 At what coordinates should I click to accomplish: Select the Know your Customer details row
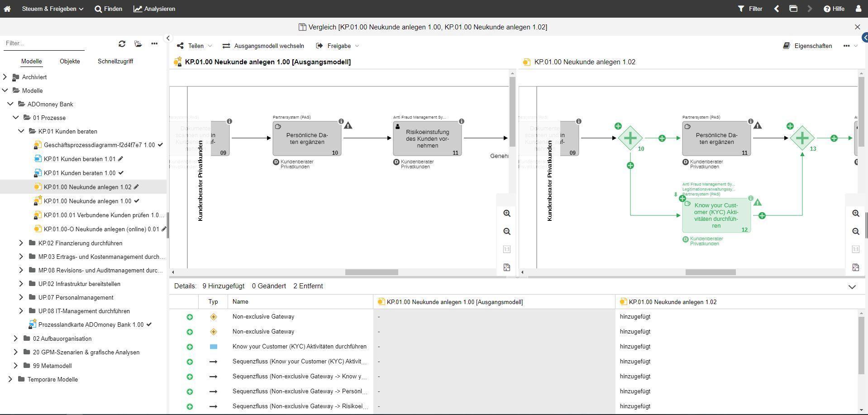click(x=514, y=347)
